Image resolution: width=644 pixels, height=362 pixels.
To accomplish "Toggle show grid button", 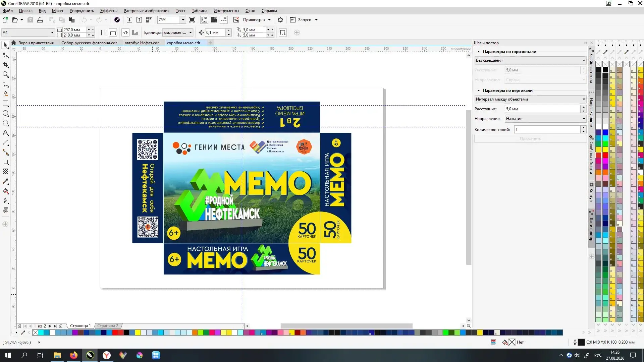I will tap(214, 20).
